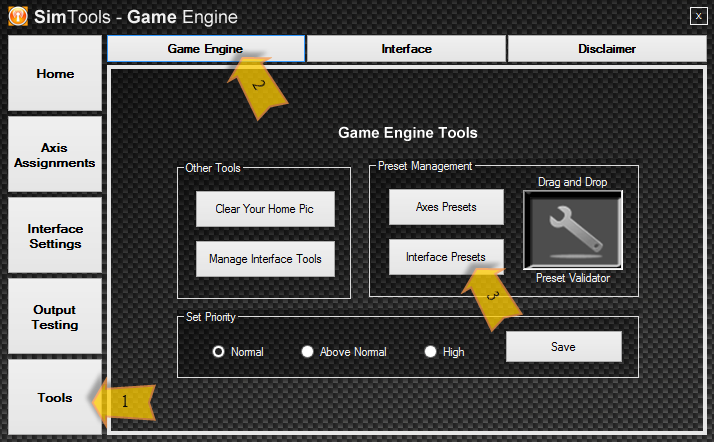Click the Set Priority group label
This screenshot has height=442, width=714.
[210, 317]
